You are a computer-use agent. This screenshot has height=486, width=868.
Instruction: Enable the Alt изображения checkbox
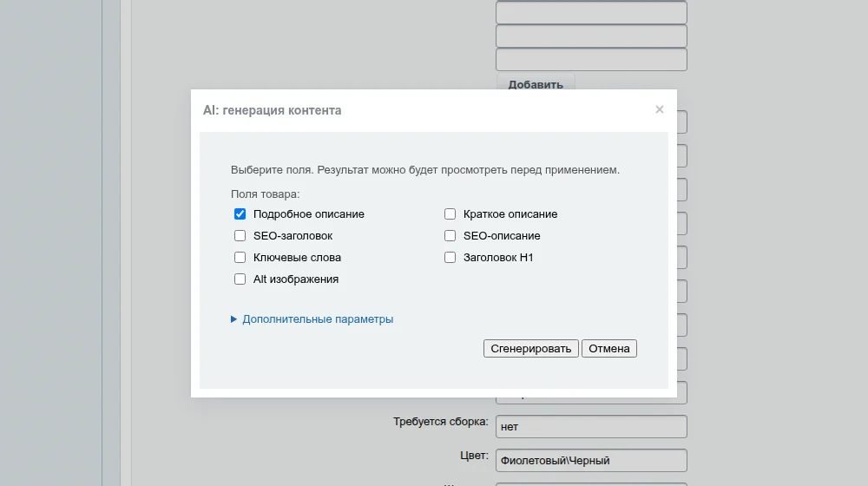(x=240, y=279)
